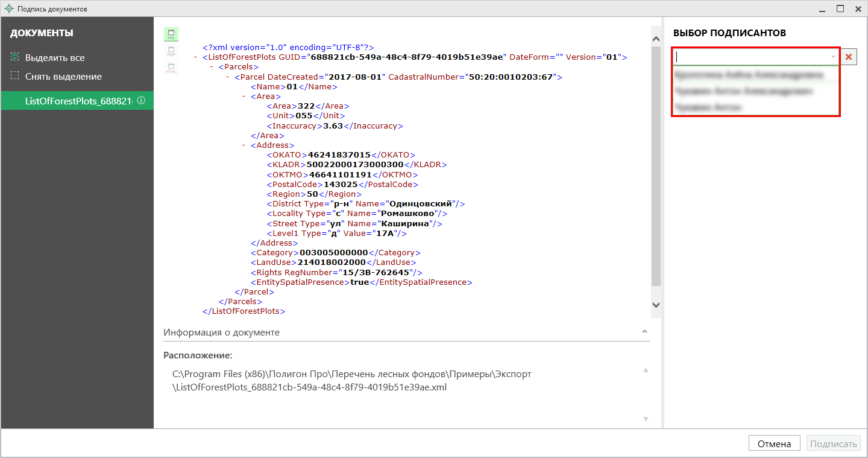
Task: Collapse the 'Информация о документе' section
Action: (x=645, y=332)
